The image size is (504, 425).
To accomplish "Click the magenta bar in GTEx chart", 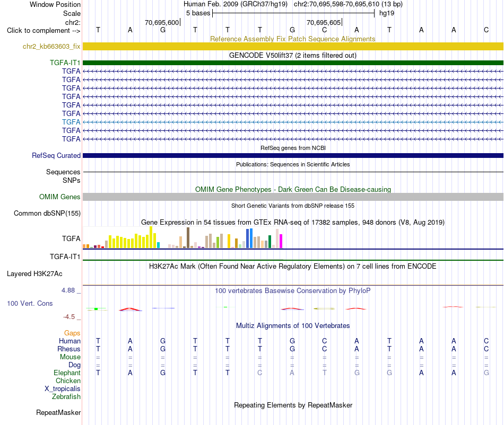I will tap(281, 241).
